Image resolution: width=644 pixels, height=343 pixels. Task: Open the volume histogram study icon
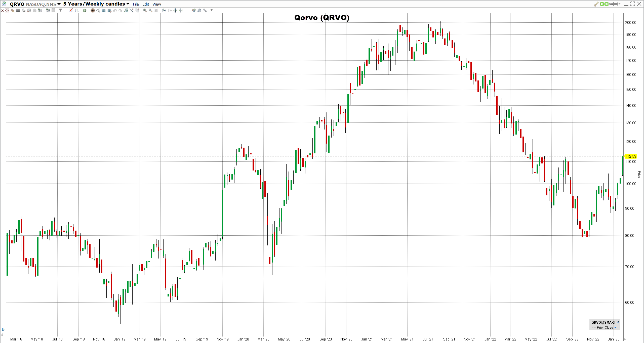pos(126,11)
